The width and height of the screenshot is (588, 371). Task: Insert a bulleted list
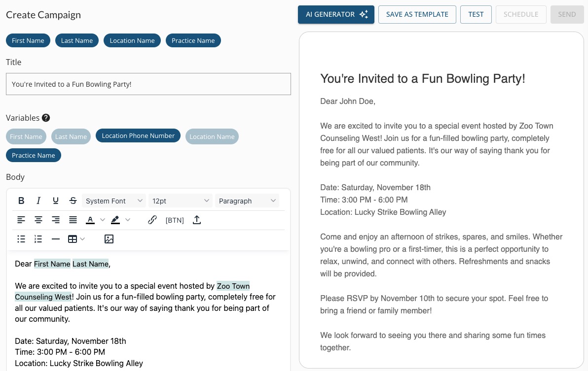point(21,239)
